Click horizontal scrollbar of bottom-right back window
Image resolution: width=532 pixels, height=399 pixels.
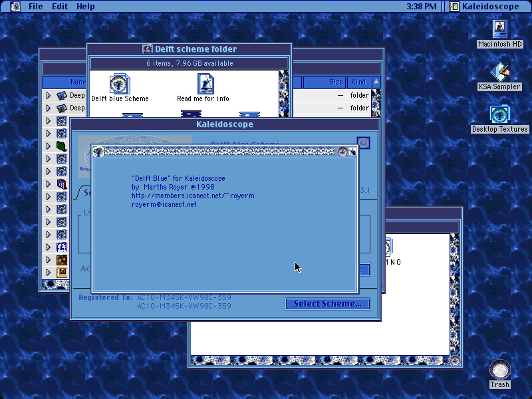(x=321, y=360)
